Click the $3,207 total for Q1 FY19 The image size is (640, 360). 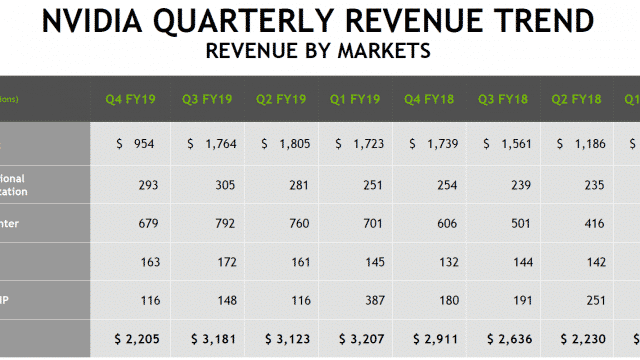[361, 339]
